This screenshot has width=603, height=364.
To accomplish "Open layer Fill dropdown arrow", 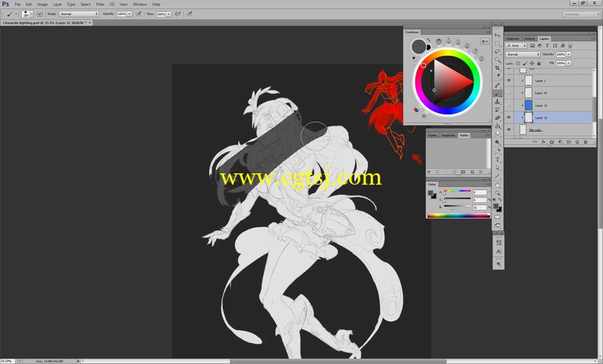I will point(569,63).
